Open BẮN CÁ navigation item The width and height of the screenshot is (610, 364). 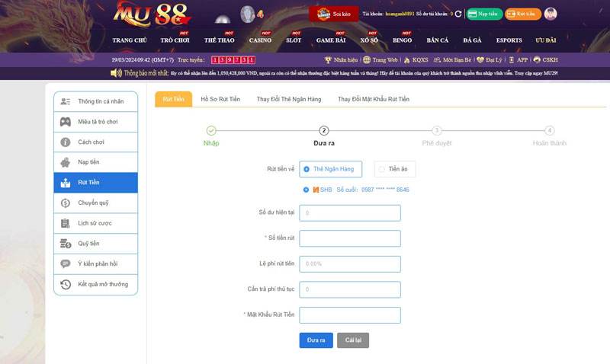click(x=437, y=40)
